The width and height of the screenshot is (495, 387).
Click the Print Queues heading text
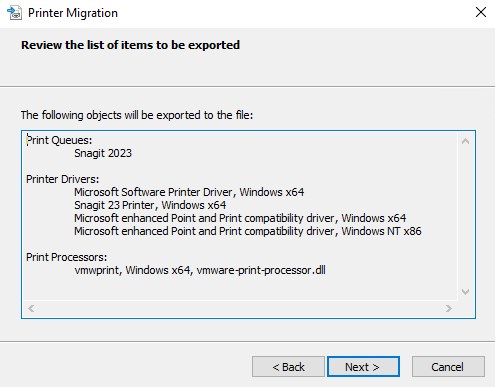[x=59, y=140]
